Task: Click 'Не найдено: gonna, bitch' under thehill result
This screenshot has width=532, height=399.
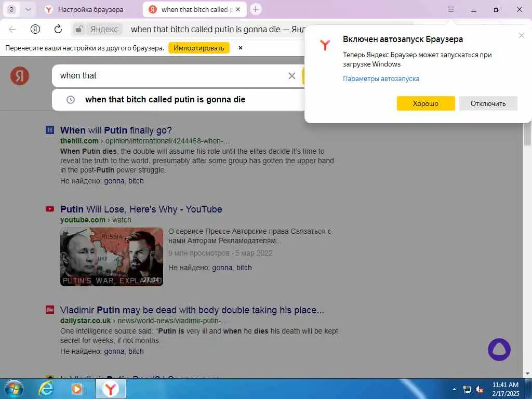Action: point(102,181)
